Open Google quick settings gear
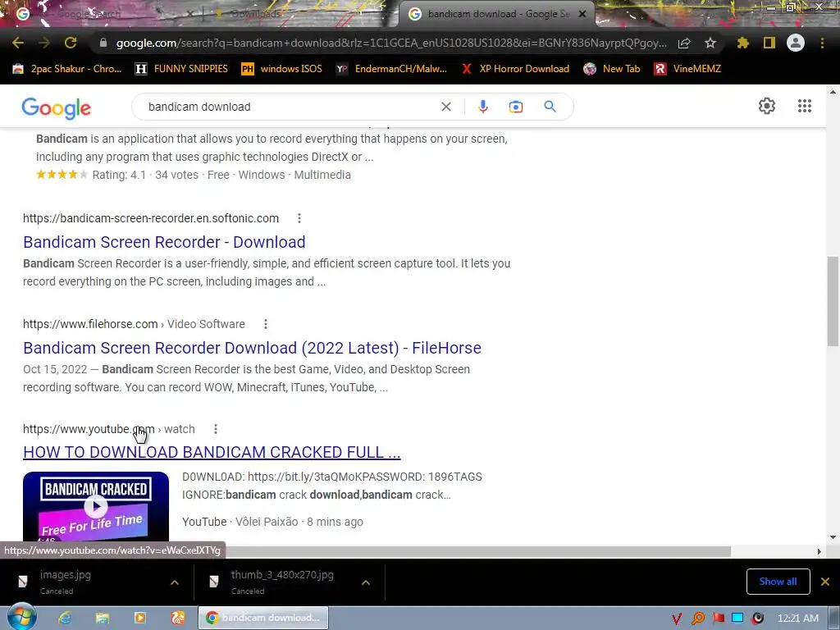 coord(767,106)
